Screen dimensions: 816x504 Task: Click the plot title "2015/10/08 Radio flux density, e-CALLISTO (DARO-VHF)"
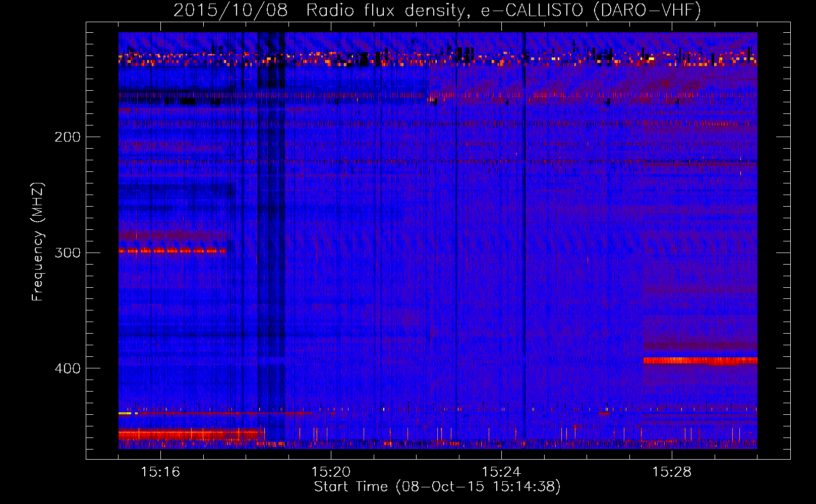[x=437, y=10]
